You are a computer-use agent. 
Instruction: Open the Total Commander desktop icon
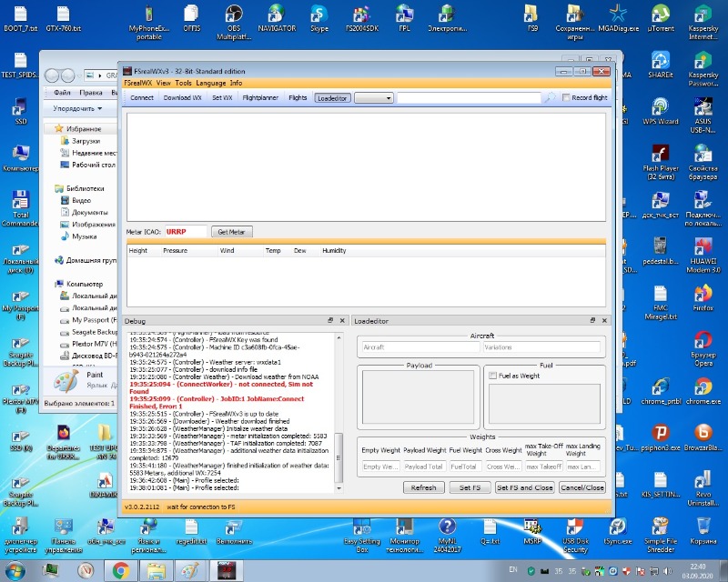point(20,208)
